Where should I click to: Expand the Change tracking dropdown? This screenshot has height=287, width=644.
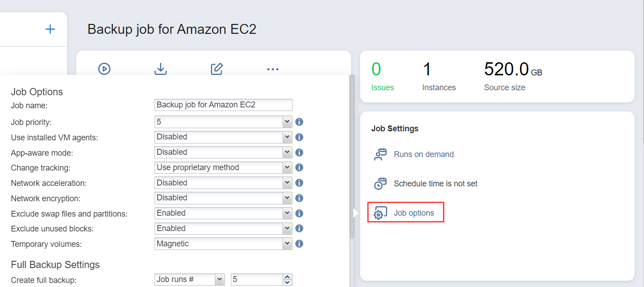tap(287, 167)
